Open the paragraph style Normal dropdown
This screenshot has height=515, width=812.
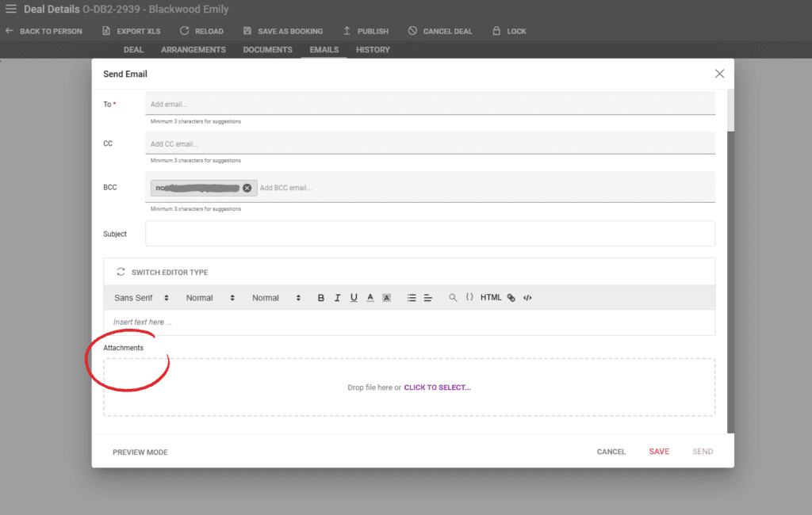270,297
